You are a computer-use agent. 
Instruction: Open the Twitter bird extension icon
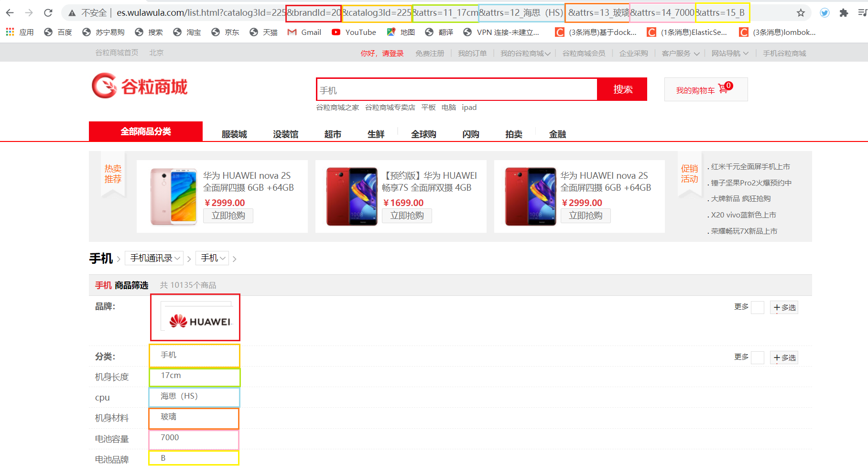click(x=825, y=13)
